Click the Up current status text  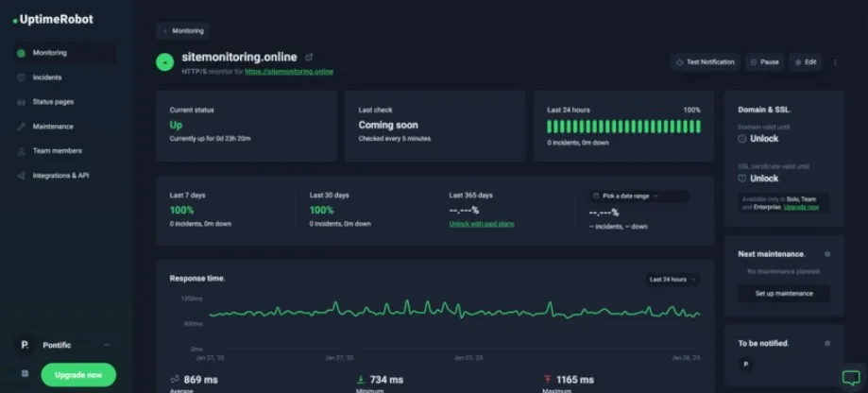(176, 125)
